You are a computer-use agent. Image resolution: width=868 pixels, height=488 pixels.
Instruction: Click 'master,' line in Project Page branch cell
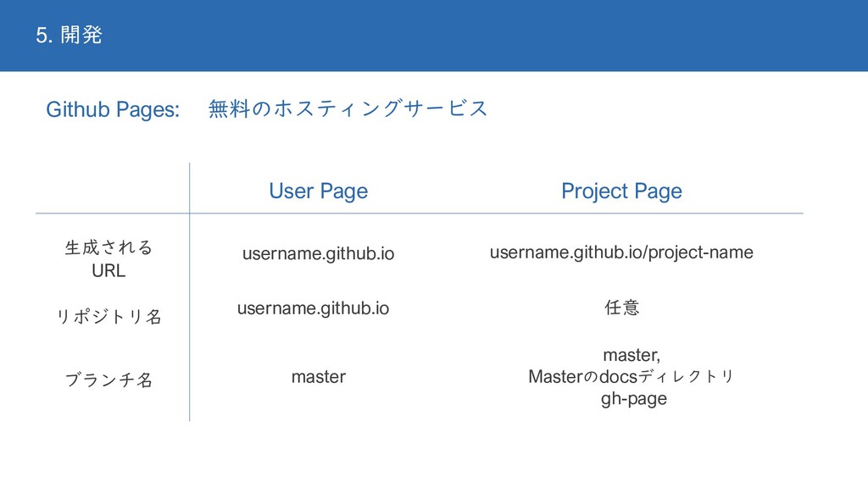click(x=632, y=355)
